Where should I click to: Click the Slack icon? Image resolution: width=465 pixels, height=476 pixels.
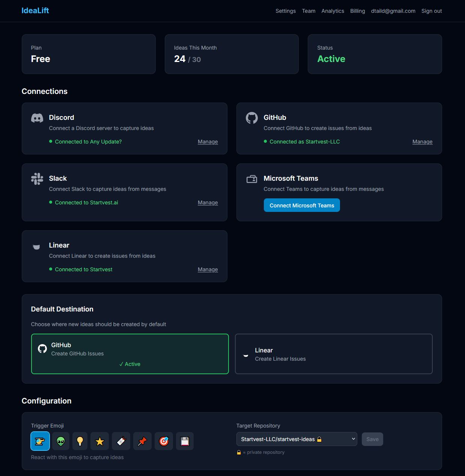pyautogui.click(x=37, y=178)
